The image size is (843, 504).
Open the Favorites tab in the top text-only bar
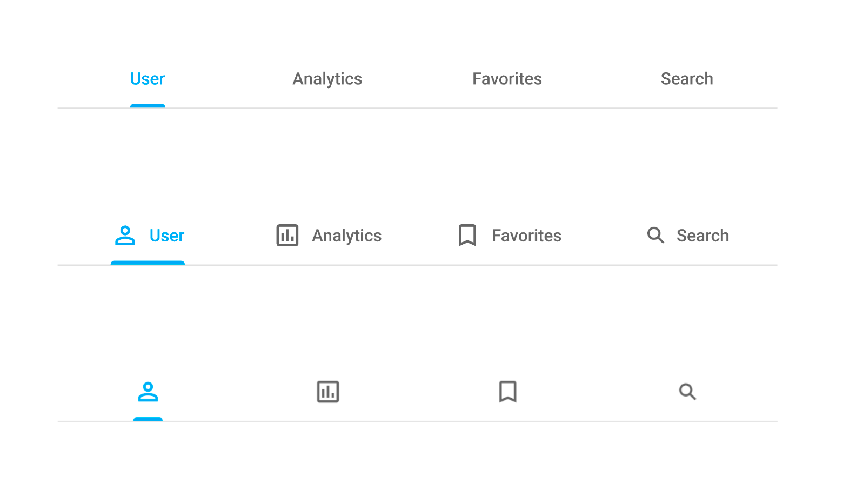507,79
